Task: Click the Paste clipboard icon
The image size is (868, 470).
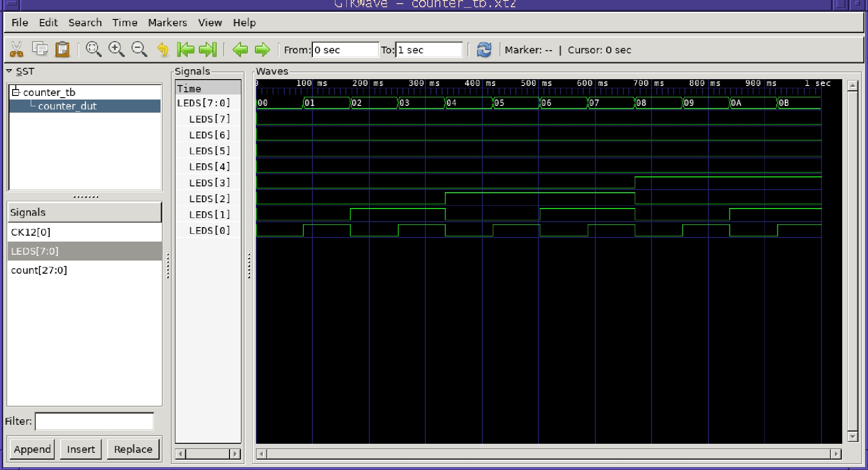Action: click(62, 49)
